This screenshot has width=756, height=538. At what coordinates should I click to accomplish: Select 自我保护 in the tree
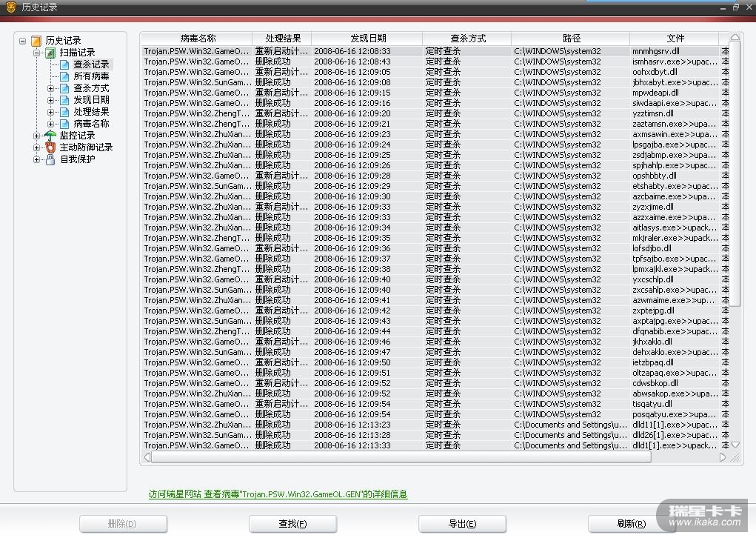77,159
